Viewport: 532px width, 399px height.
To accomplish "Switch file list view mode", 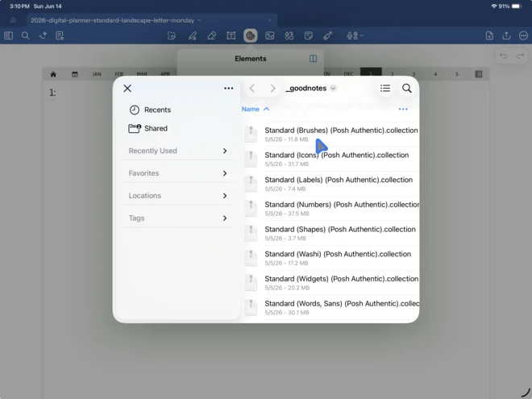I will point(385,88).
